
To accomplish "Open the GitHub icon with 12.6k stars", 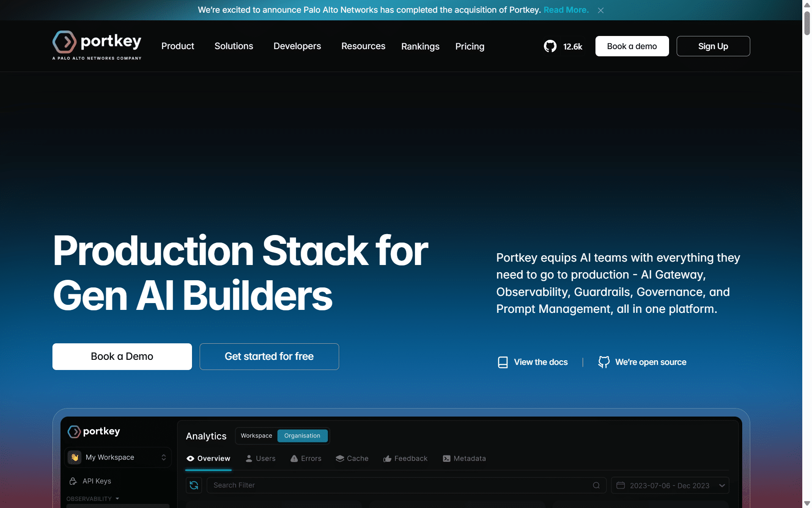I will (x=550, y=46).
